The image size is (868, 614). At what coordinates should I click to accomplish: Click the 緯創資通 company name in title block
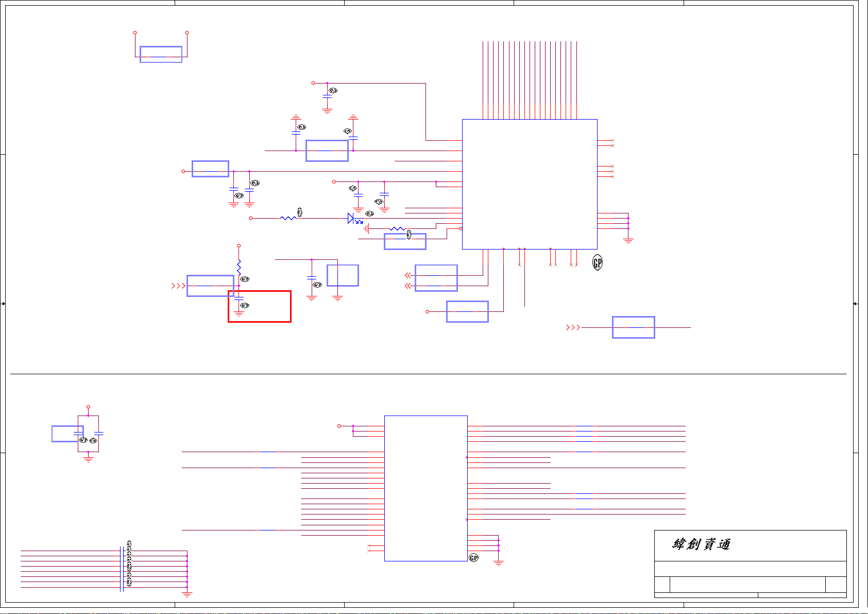coord(702,544)
